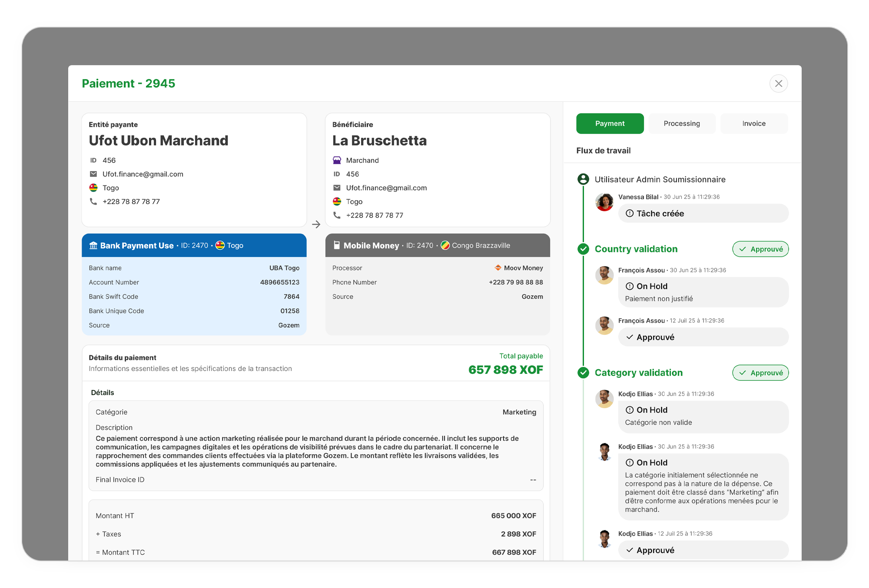The height and width of the screenshot is (588, 869).
Task: Select the Payment tab
Action: click(x=610, y=124)
